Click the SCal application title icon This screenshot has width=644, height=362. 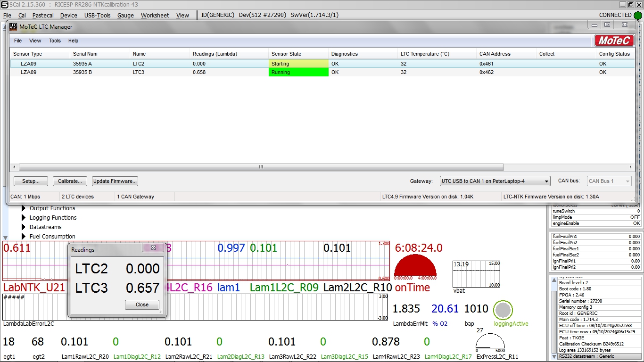pos(4,4)
